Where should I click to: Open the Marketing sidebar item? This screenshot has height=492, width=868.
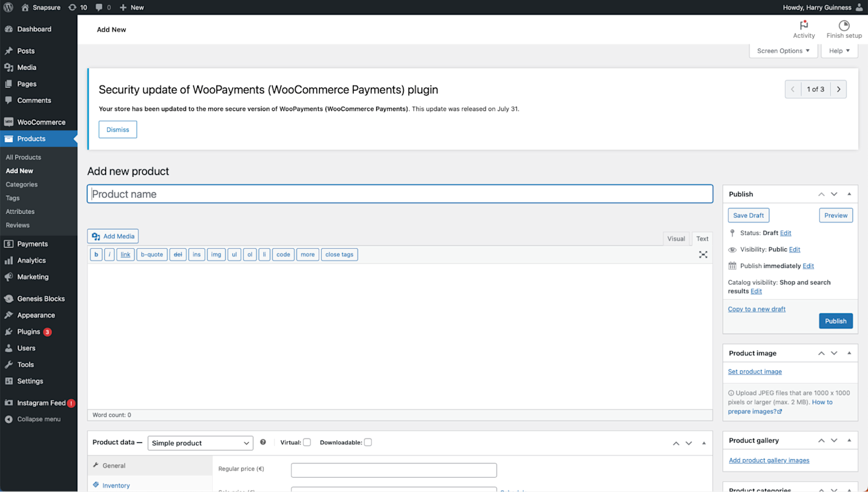point(38,277)
